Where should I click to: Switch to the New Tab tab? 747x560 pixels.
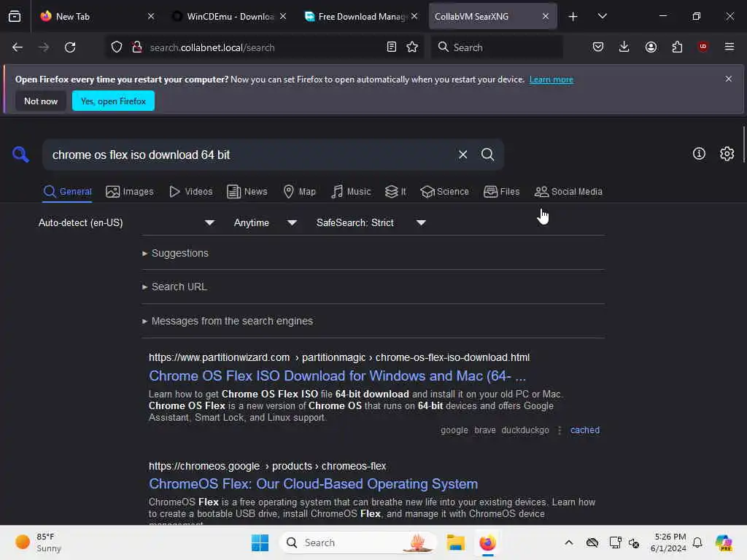pyautogui.click(x=98, y=16)
